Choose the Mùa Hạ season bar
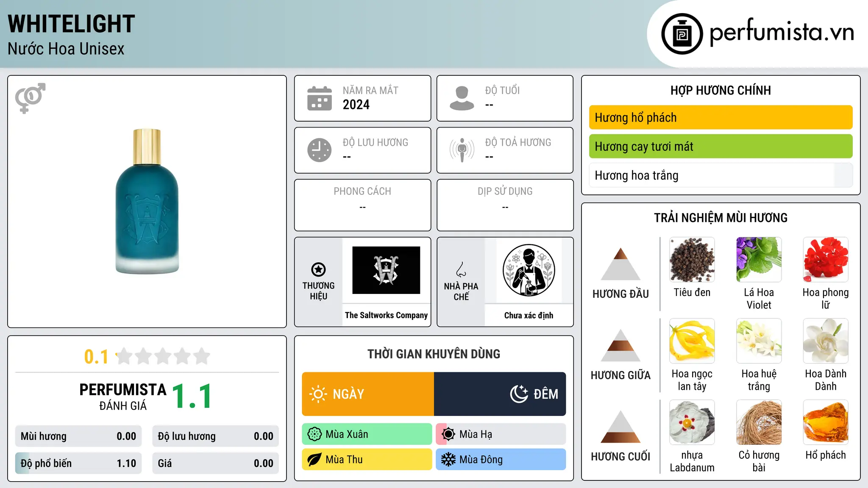The height and width of the screenshot is (488, 868). coord(501,434)
